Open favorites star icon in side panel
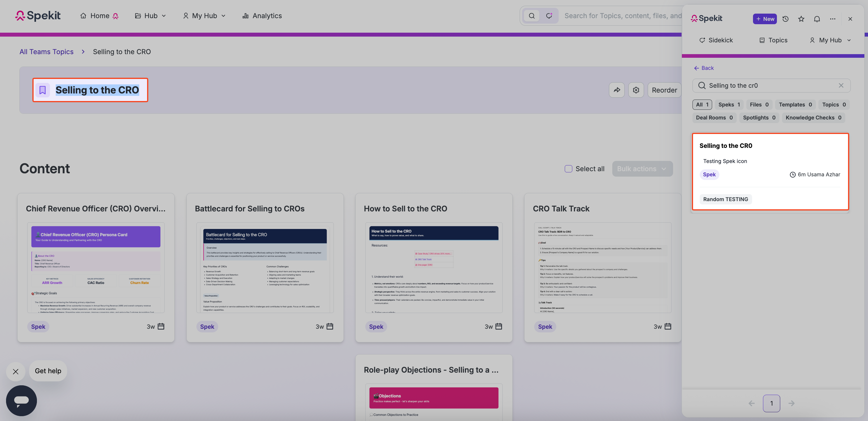868x421 pixels. coord(801,19)
